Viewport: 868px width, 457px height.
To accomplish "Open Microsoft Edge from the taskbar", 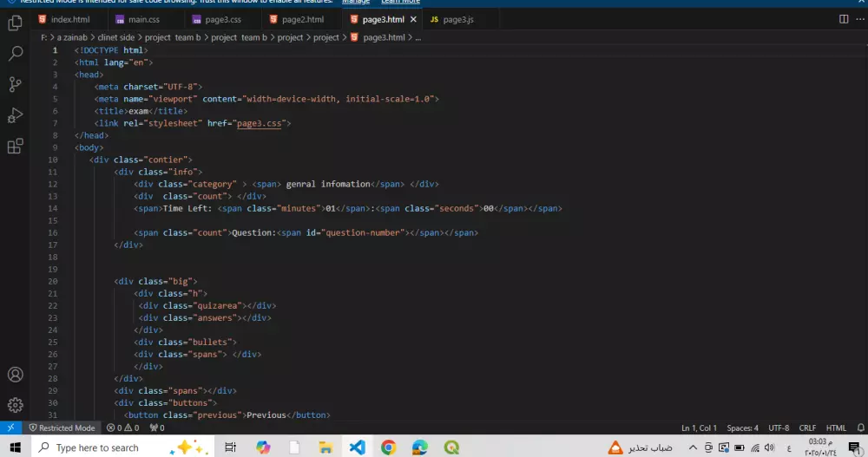I will pos(419,447).
